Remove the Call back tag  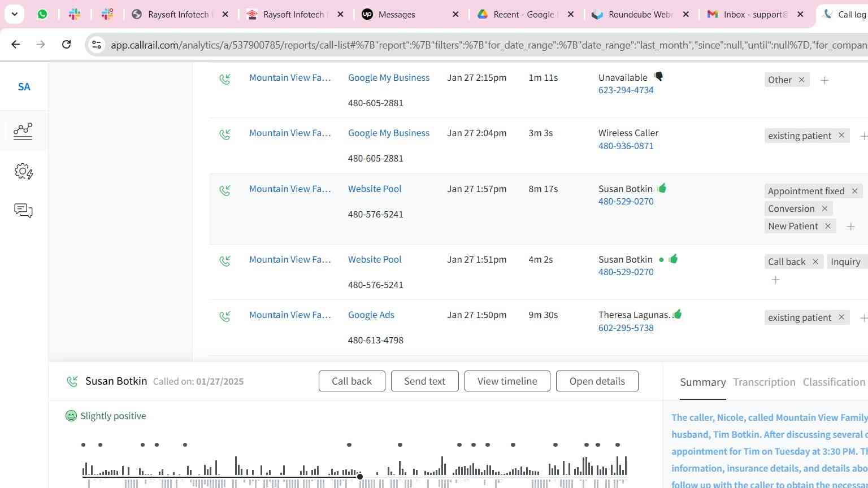coord(815,262)
